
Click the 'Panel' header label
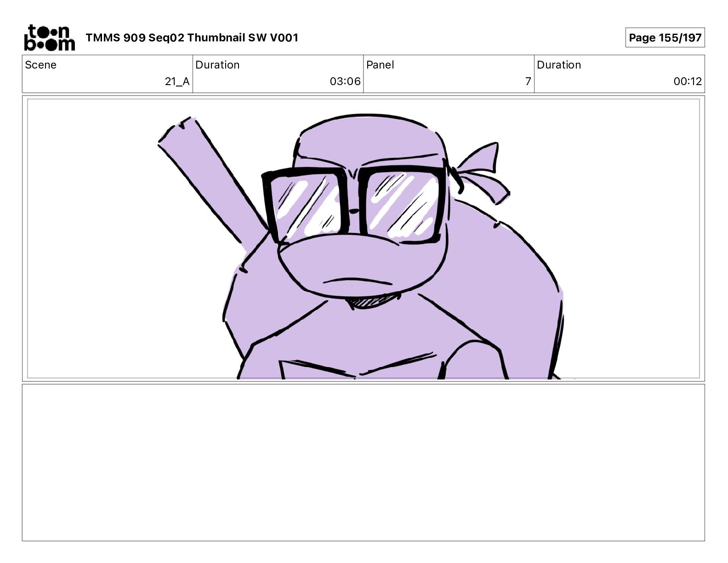click(x=380, y=65)
